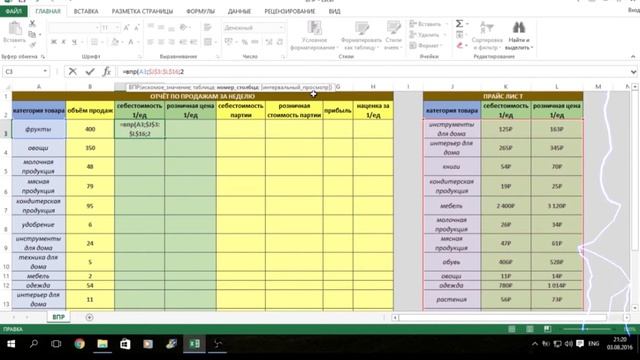Switch to Page Layout view in status bar
Viewport: 640px width, 360px height.
pyautogui.click(x=529, y=329)
